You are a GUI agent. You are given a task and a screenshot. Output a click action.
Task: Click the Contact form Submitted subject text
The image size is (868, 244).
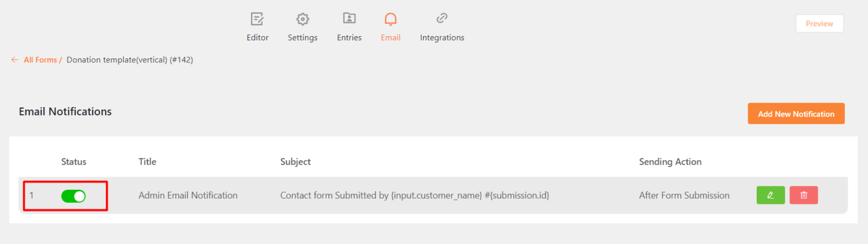pyautogui.click(x=415, y=195)
